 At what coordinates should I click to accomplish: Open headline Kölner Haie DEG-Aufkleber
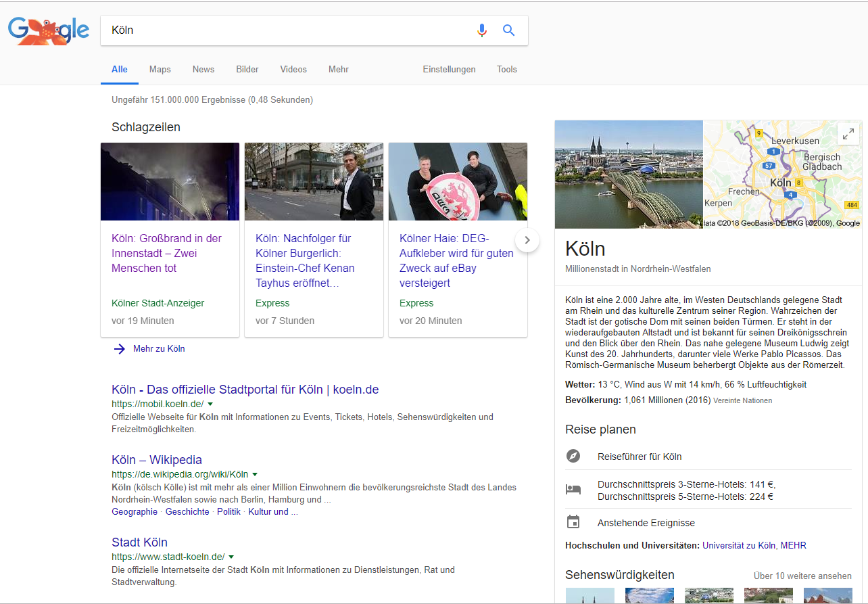pyautogui.click(x=456, y=260)
